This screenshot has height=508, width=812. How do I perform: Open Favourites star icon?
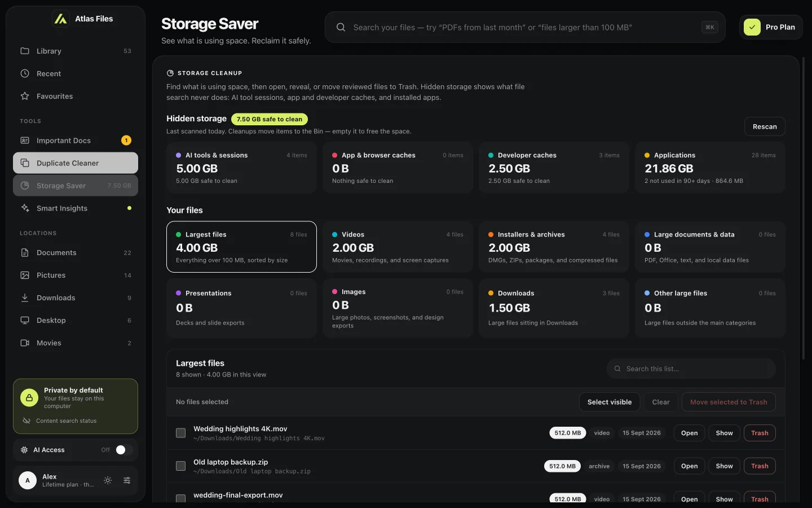pyautogui.click(x=25, y=96)
